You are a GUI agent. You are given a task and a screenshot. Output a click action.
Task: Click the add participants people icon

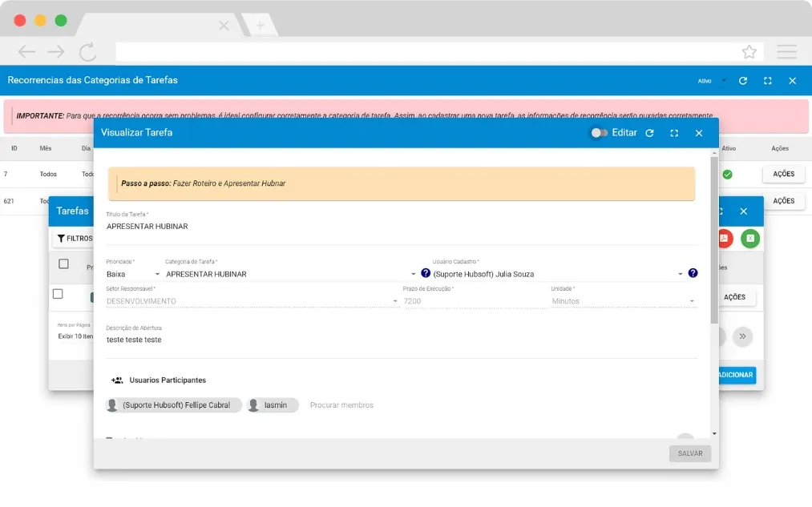117,380
